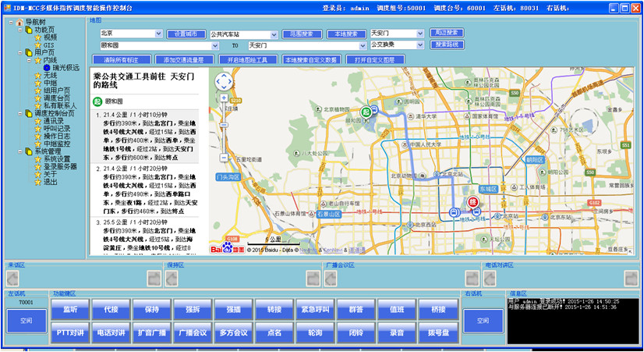Screen dimensions: 644x352
Task: Collapse the 功能页 tree node
Action: tap(19, 29)
